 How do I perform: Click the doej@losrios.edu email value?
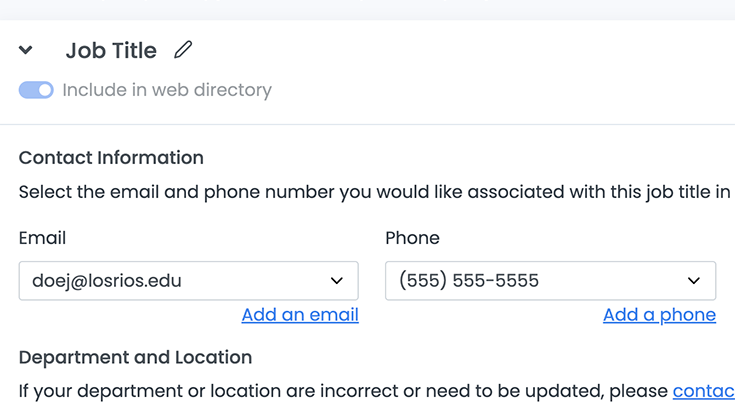[x=108, y=281]
